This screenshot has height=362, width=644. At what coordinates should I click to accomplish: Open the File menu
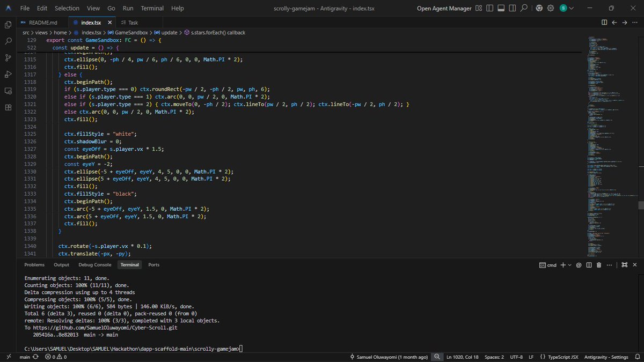25,8
